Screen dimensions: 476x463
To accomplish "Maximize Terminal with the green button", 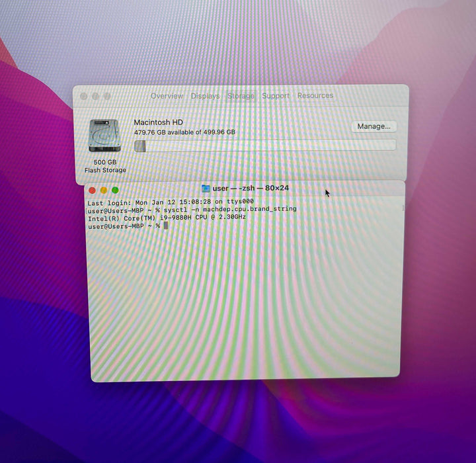I will (x=115, y=190).
